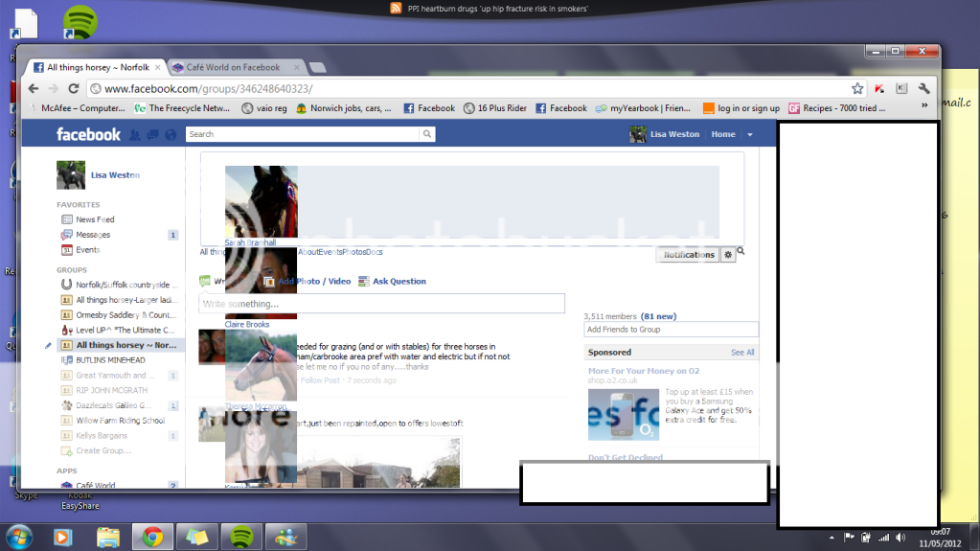This screenshot has width=980, height=551.
Task: Open the friend requests icon
Action: 134,134
